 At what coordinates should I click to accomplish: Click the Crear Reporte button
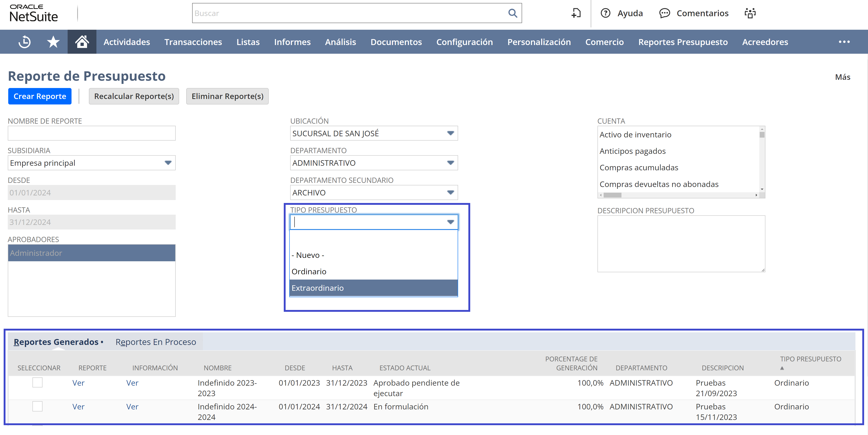click(x=40, y=96)
